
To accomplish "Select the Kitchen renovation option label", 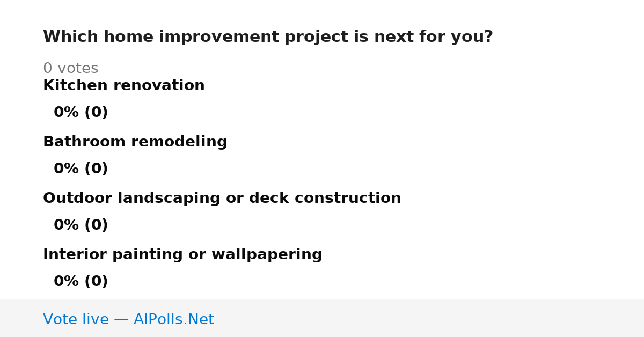I will pos(124,85).
